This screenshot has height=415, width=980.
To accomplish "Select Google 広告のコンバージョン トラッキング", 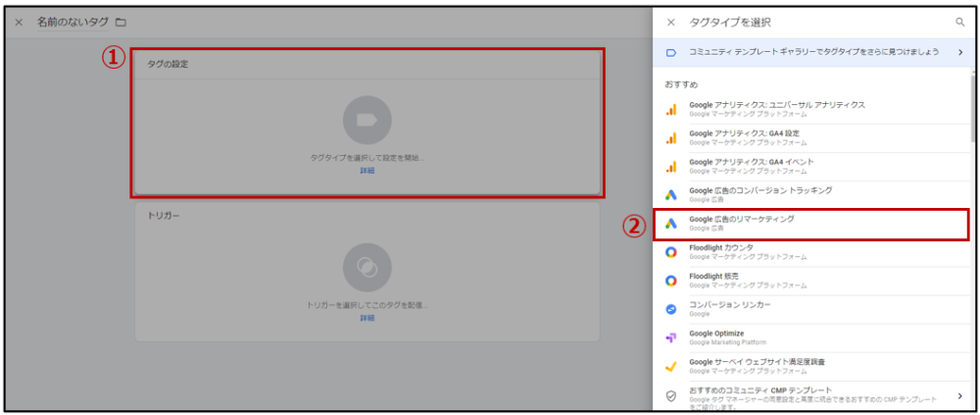I will (x=813, y=194).
